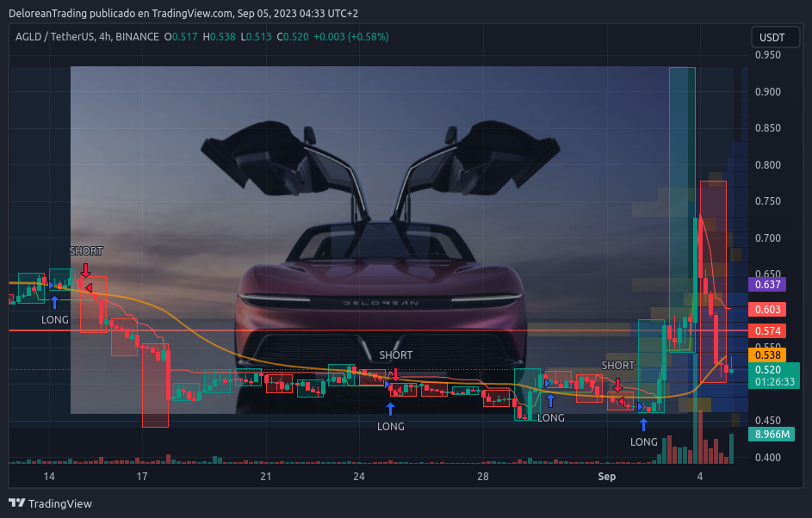Click the DeloreanTrading publication header text
Screen dimensions: 812x518
click(x=183, y=14)
